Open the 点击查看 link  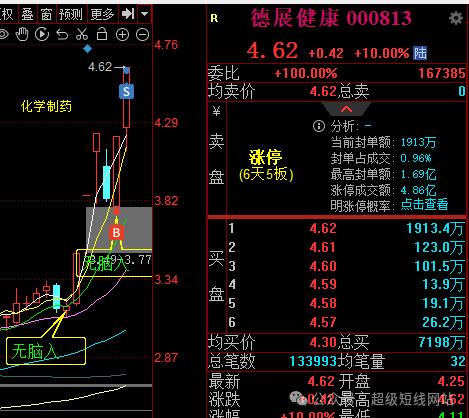tap(424, 204)
